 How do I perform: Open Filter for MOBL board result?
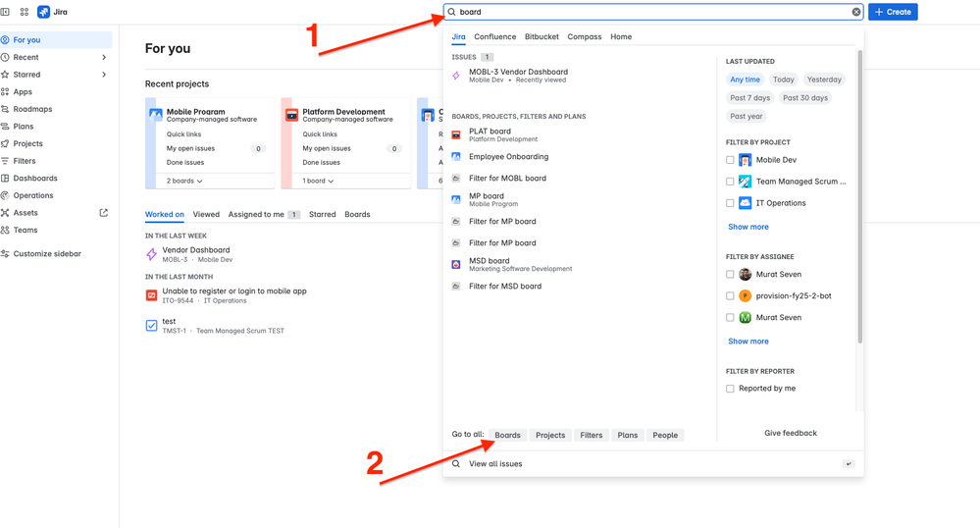507,179
